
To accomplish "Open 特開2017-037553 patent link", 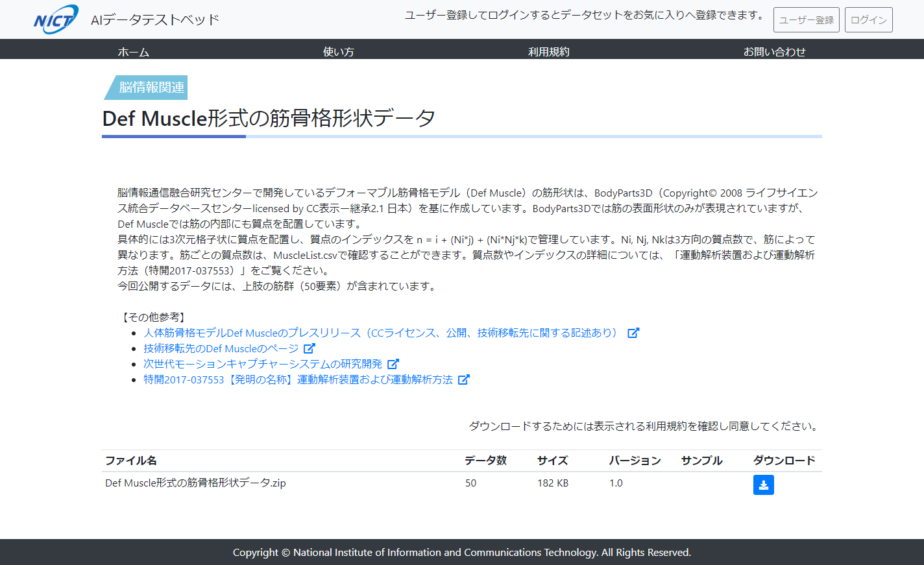I will point(298,379).
